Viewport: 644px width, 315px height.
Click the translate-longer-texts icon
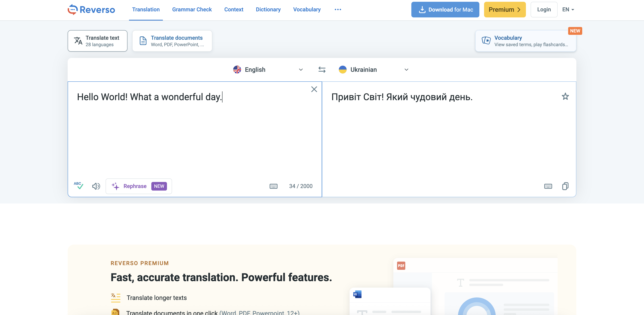116,298
